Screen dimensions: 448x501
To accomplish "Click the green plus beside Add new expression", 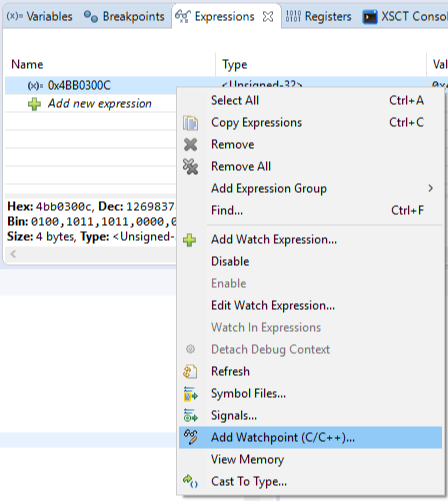I will click(x=34, y=104).
